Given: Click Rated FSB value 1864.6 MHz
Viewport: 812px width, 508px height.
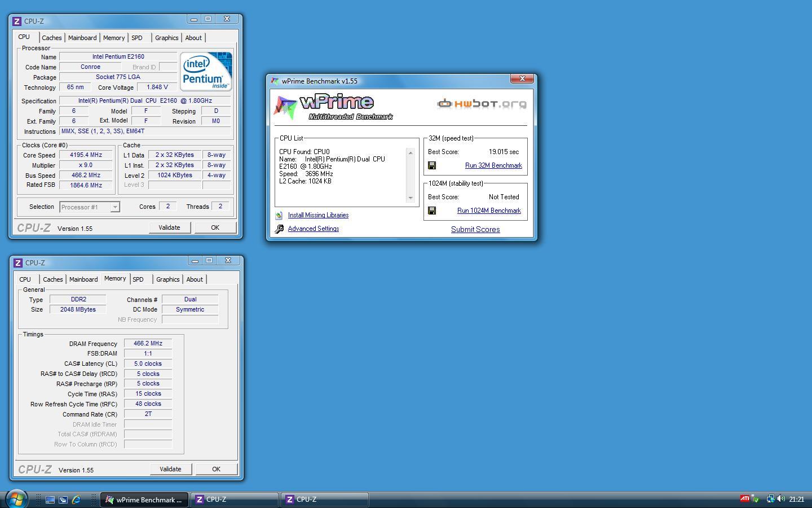Looking at the screenshot, I should pyautogui.click(x=86, y=185).
